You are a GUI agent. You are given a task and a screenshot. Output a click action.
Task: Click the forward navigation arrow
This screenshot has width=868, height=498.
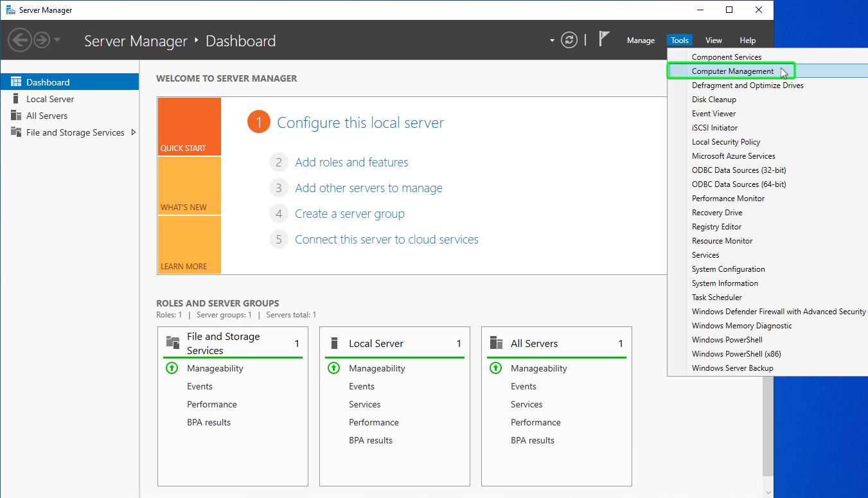pyautogui.click(x=42, y=40)
